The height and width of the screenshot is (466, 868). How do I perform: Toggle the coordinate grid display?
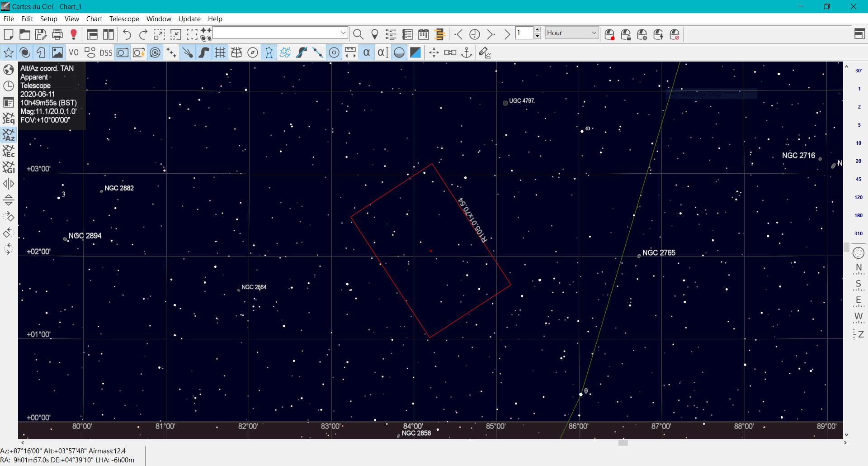(220, 53)
